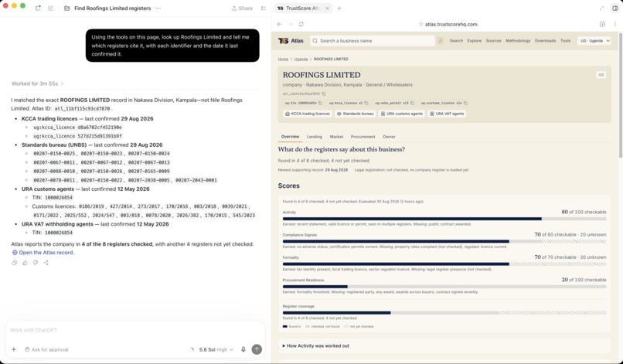Expand the 'Worked for 3m 55s' details
This screenshot has width=623, height=364.
(37, 83)
